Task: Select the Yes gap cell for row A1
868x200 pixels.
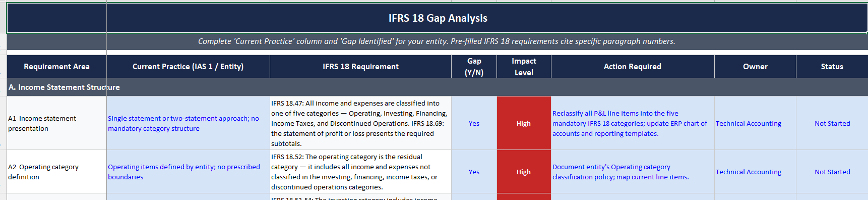Action: point(474,123)
